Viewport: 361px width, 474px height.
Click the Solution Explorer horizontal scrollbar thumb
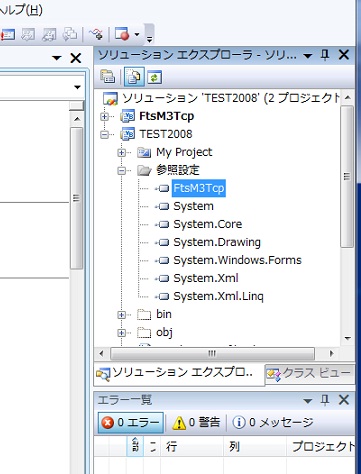[x=212, y=353]
